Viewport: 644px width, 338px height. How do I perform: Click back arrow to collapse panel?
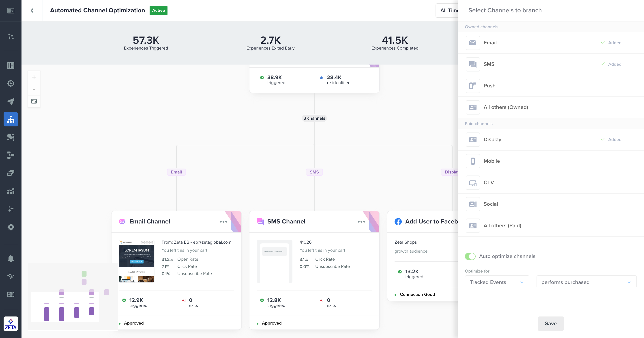point(32,10)
